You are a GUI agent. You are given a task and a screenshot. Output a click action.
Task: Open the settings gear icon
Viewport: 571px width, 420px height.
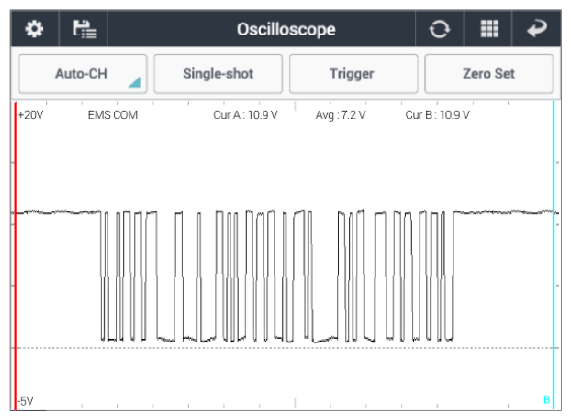34,29
